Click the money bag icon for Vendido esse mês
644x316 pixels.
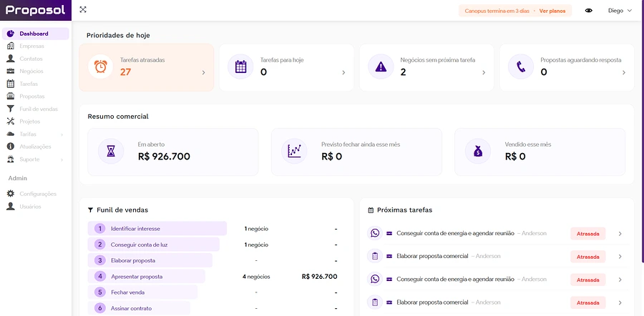478,151
